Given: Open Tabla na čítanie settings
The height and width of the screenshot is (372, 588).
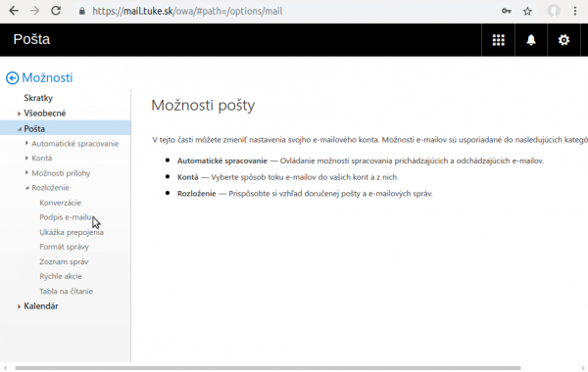Looking at the screenshot, I should (x=66, y=291).
